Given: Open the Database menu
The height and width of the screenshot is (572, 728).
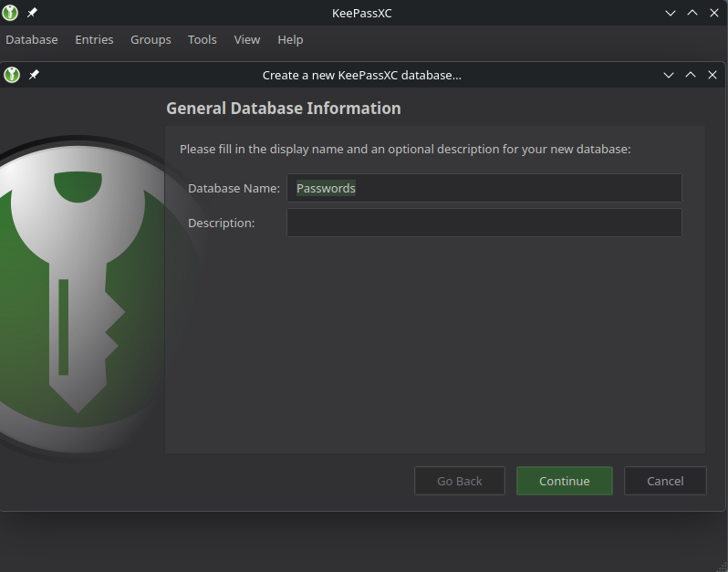Looking at the screenshot, I should pyautogui.click(x=32, y=40).
